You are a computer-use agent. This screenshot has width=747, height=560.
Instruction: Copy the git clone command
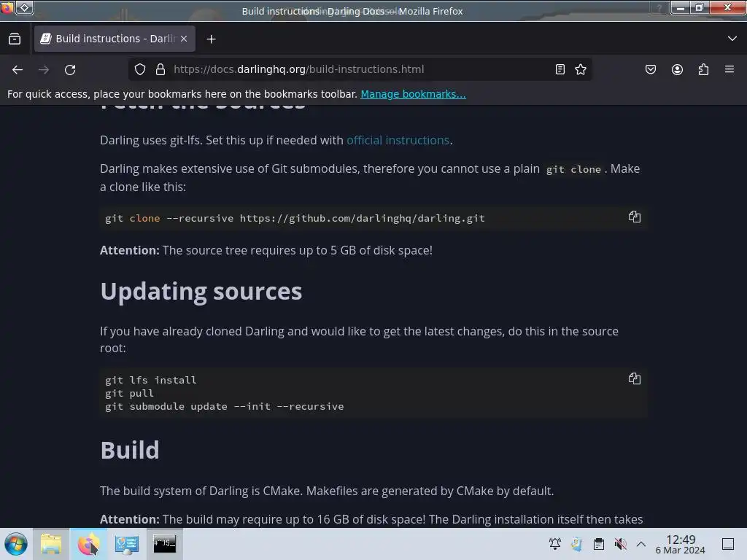click(634, 217)
